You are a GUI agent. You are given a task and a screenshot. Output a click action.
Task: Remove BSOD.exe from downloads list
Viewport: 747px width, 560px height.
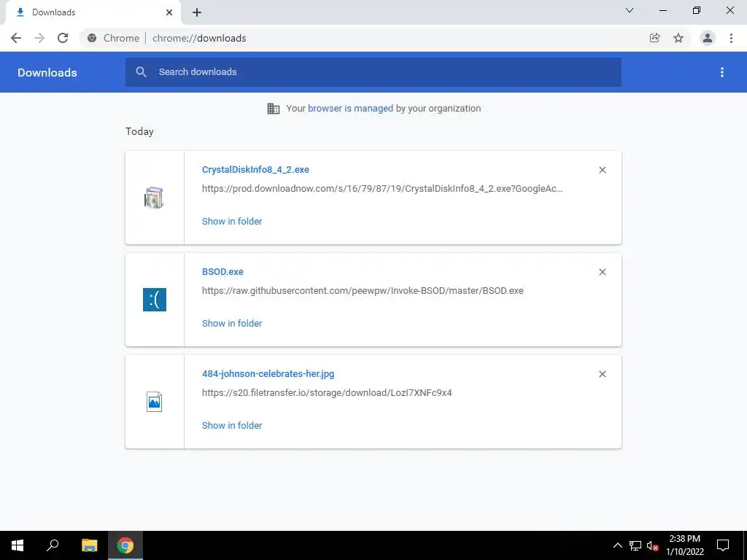click(603, 272)
